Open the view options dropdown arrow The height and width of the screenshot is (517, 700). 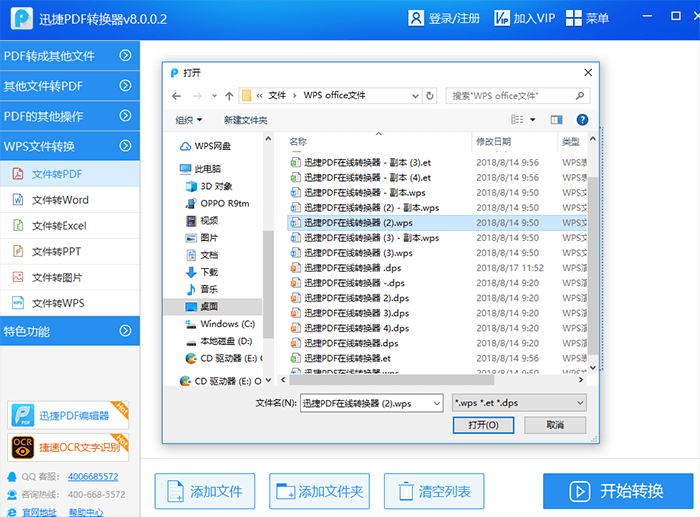532,120
